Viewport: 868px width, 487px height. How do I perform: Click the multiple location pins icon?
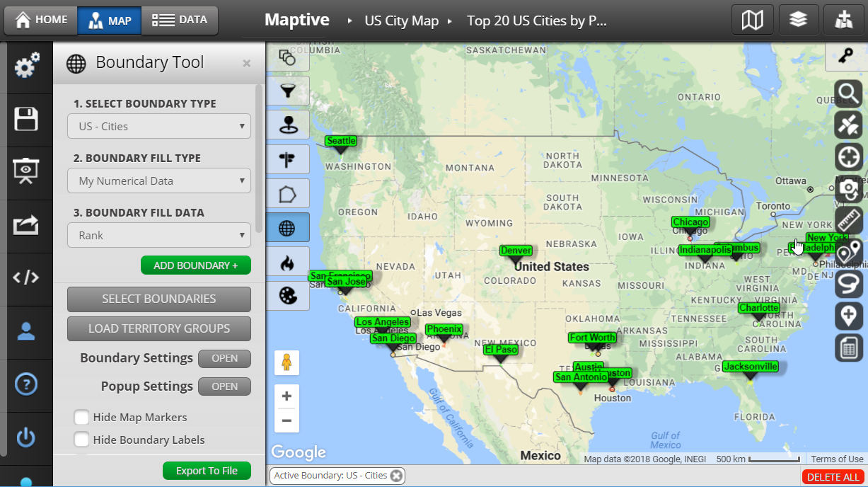tap(848, 252)
